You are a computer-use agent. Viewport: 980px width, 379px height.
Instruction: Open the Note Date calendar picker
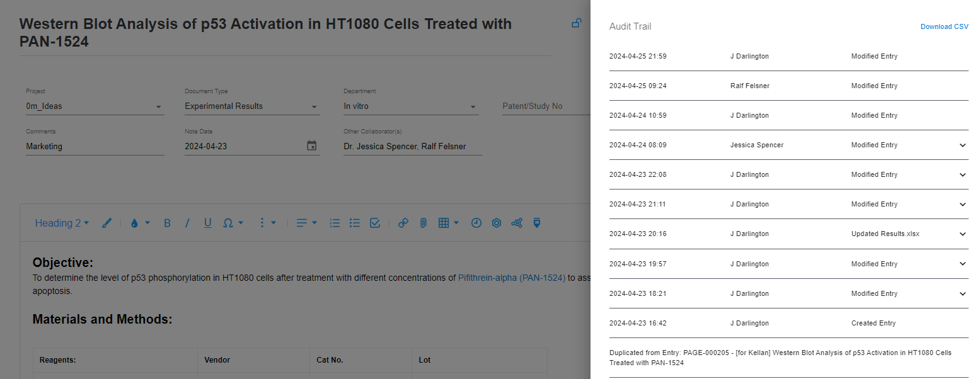click(x=311, y=145)
